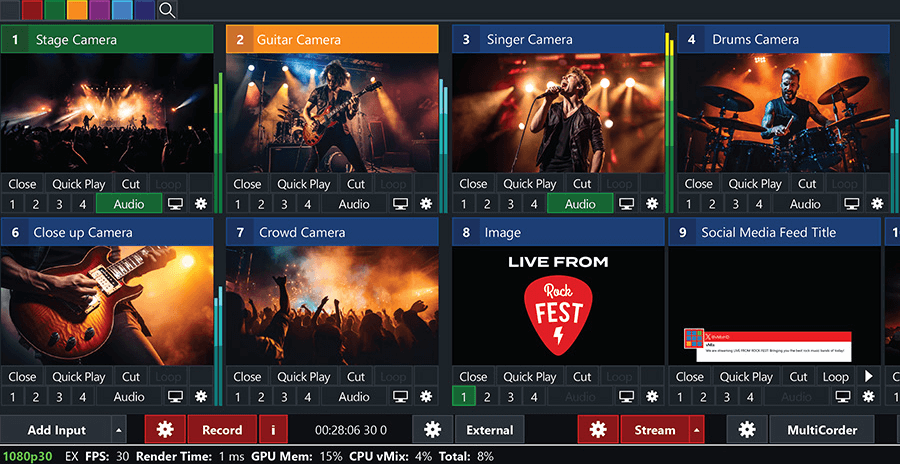Open MultiCorder settings gear icon
Image resolution: width=900 pixels, height=464 pixels.
[x=747, y=430]
